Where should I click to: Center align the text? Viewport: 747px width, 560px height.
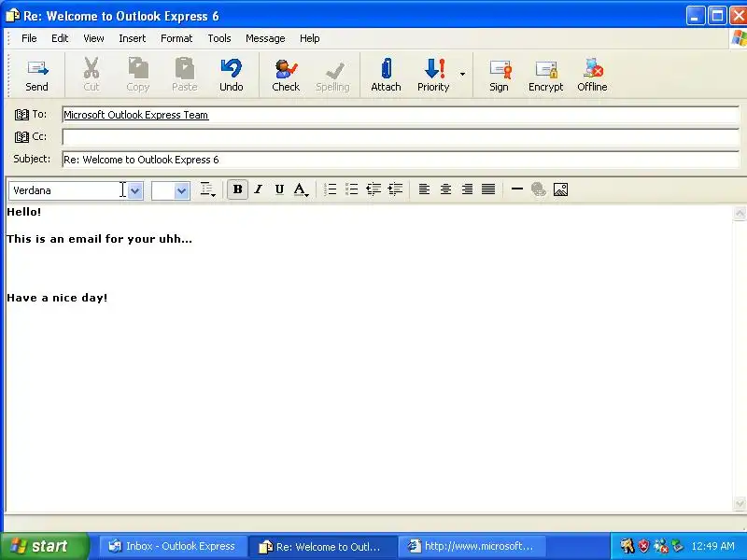tap(445, 189)
